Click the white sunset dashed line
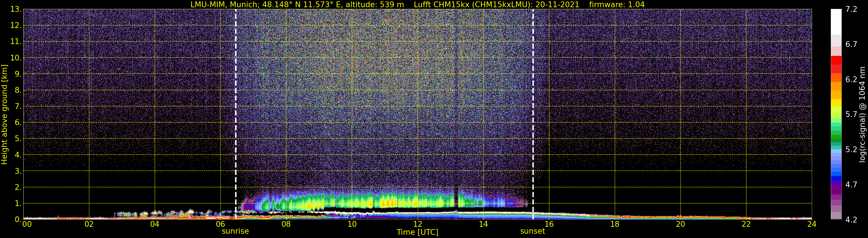Image resolution: width=868 pixels, height=238 pixels. click(533, 114)
